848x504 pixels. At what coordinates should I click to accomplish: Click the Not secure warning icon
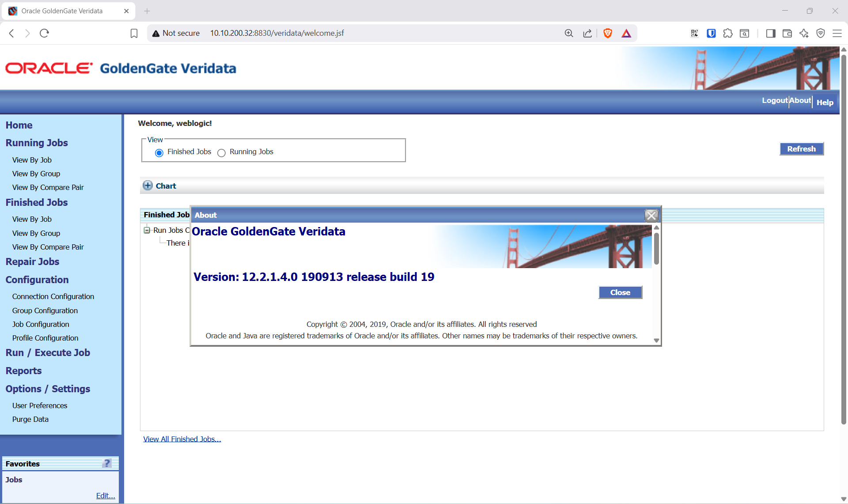pyautogui.click(x=155, y=33)
